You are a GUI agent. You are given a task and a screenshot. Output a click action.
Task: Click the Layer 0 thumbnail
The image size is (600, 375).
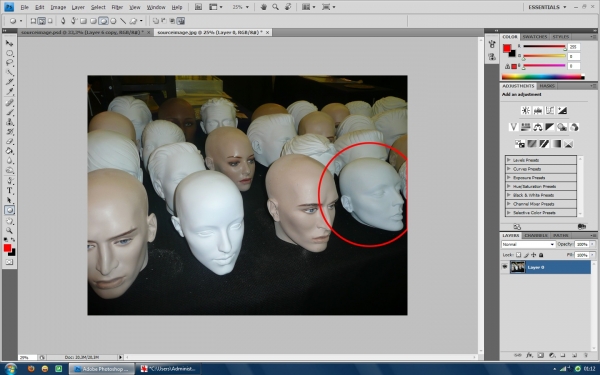tap(517, 267)
